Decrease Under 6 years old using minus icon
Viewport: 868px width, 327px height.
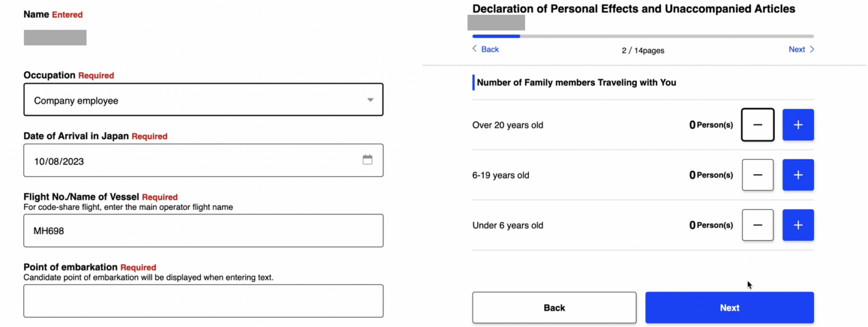click(757, 225)
